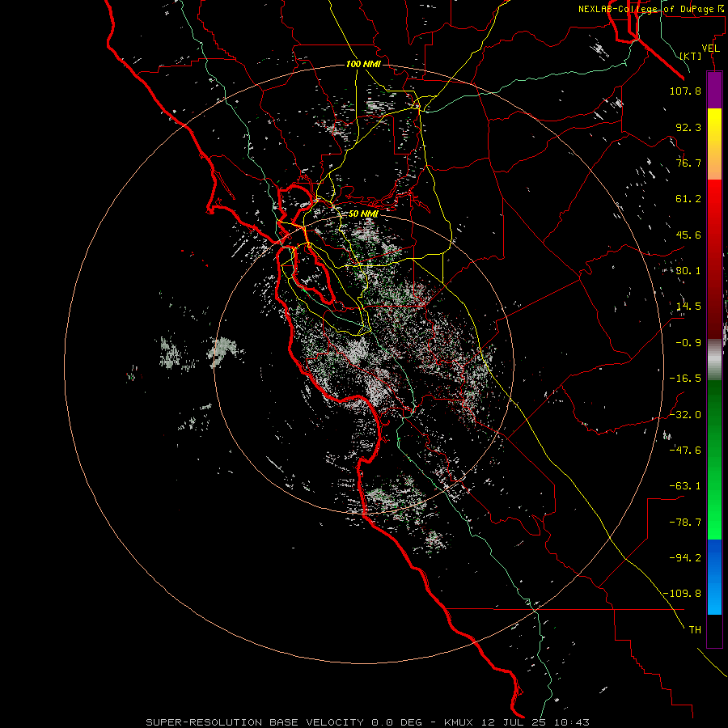The width and height of the screenshot is (728, 728).
Task: Pick the yellow-orange segment of the color bar
Action: (714, 144)
